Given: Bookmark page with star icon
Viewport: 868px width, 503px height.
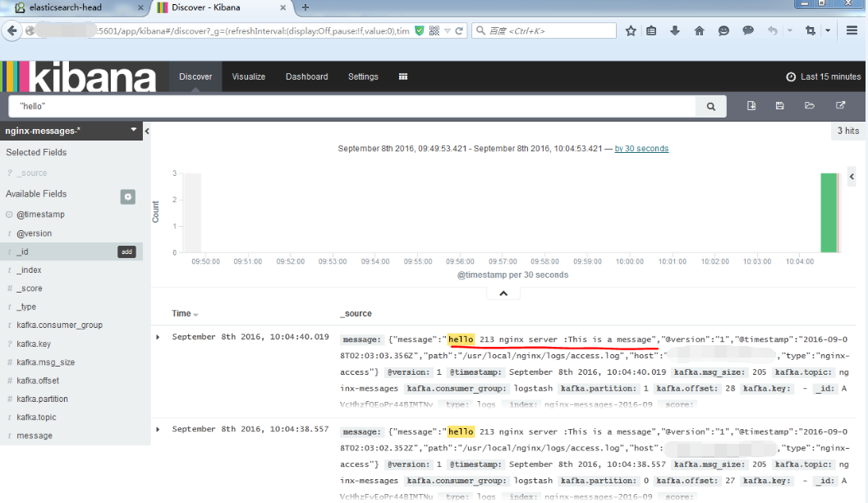Looking at the screenshot, I should click(x=631, y=31).
